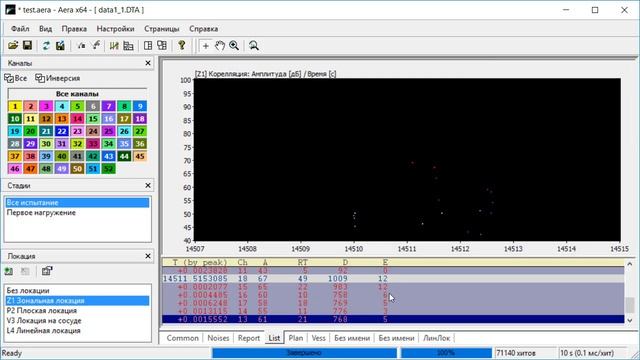This screenshot has width=640, height=360.
Task: Click the Все каналы header button
Action: coord(77,94)
